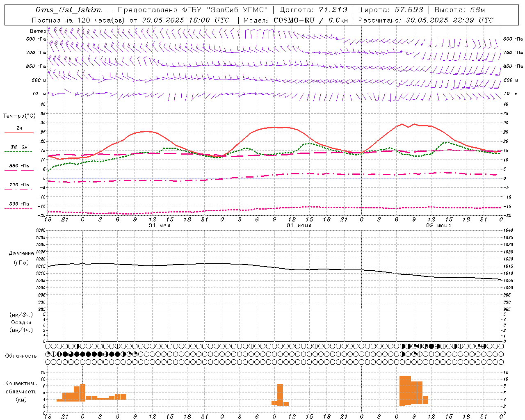The height and width of the screenshot is (420, 525).
Task: Click the 'Долгота: 71.219' value
Action: click(x=313, y=10)
